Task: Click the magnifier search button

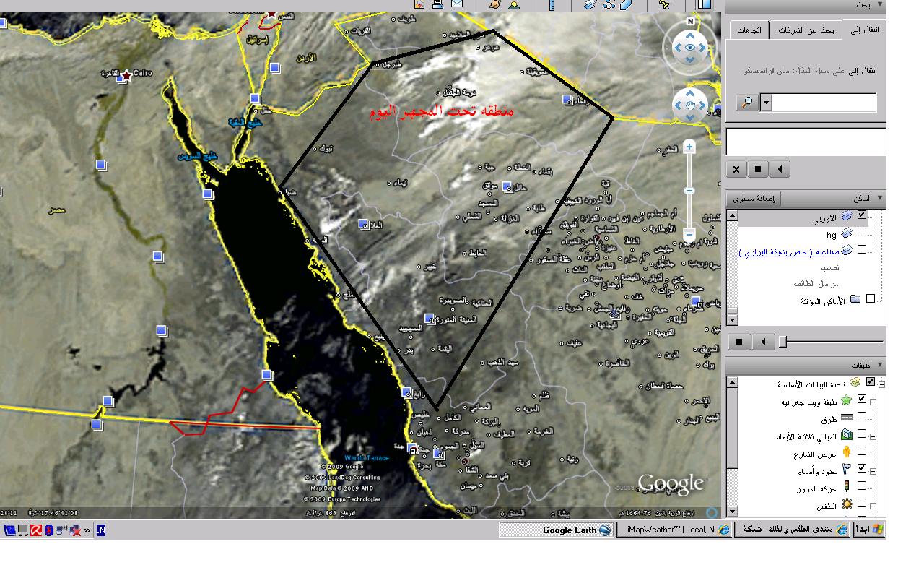Action: point(746,102)
